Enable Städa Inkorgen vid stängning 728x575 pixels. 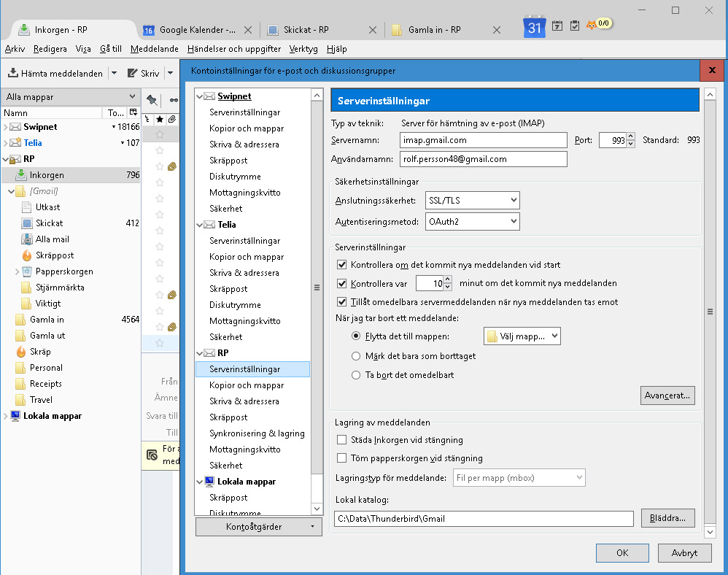341,440
